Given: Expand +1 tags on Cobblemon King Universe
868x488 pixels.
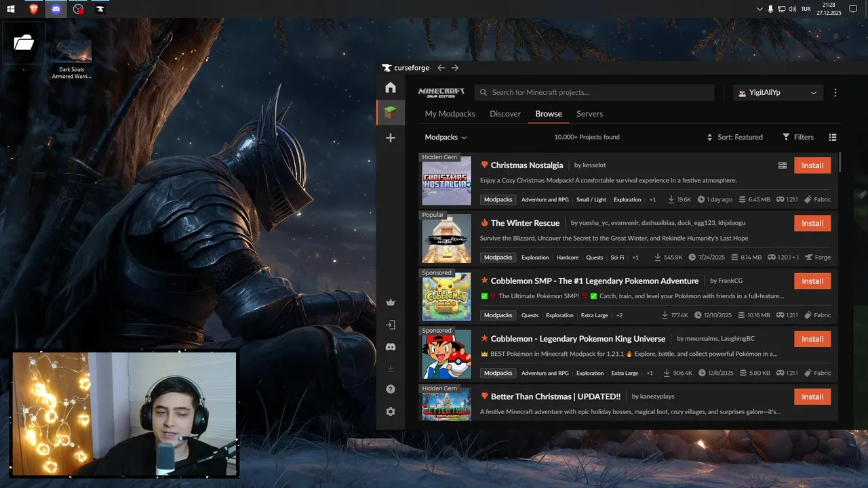Looking at the screenshot, I should tap(650, 373).
